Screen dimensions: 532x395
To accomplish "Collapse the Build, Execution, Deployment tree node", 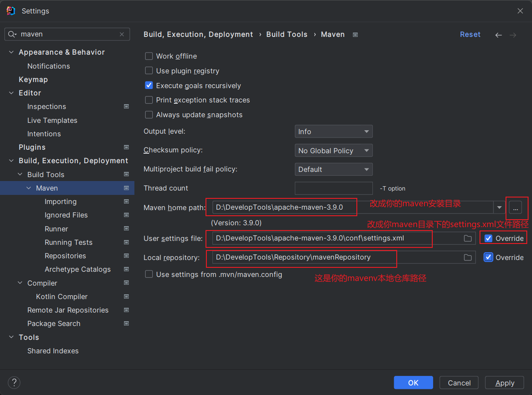I will [12, 161].
